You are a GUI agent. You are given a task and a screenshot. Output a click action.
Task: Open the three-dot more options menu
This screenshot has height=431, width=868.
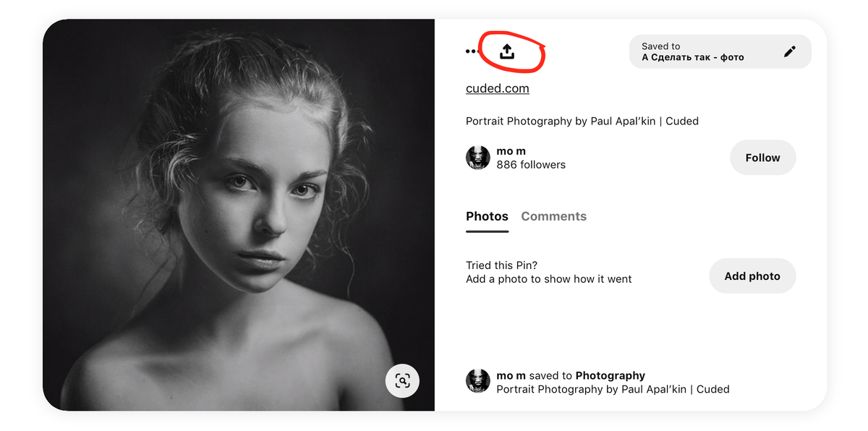472,51
